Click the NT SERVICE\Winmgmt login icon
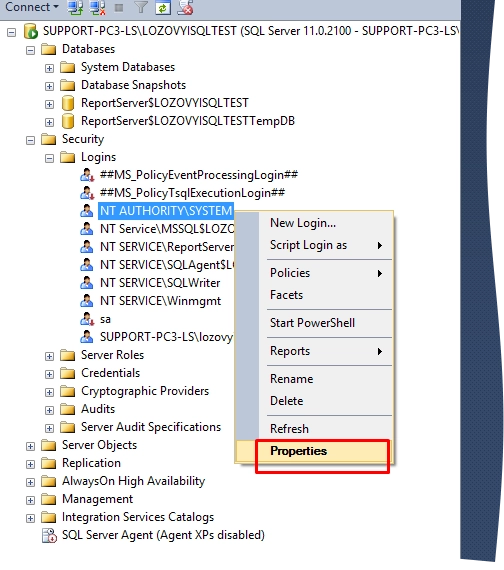504x570 pixels. [x=87, y=301]
